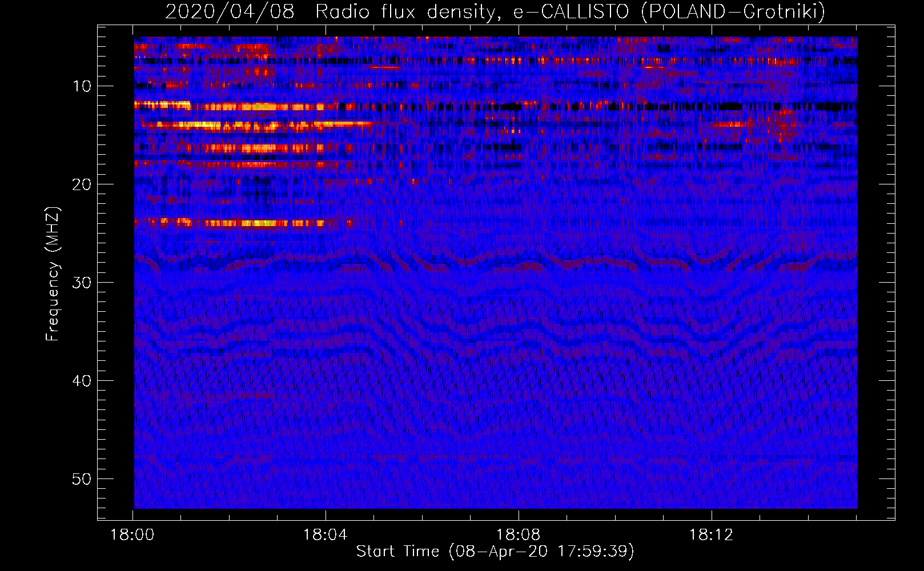Click the "18:08" time tick label
The image size is (924, 571).
pyautogui.click(x=519, y=535)
